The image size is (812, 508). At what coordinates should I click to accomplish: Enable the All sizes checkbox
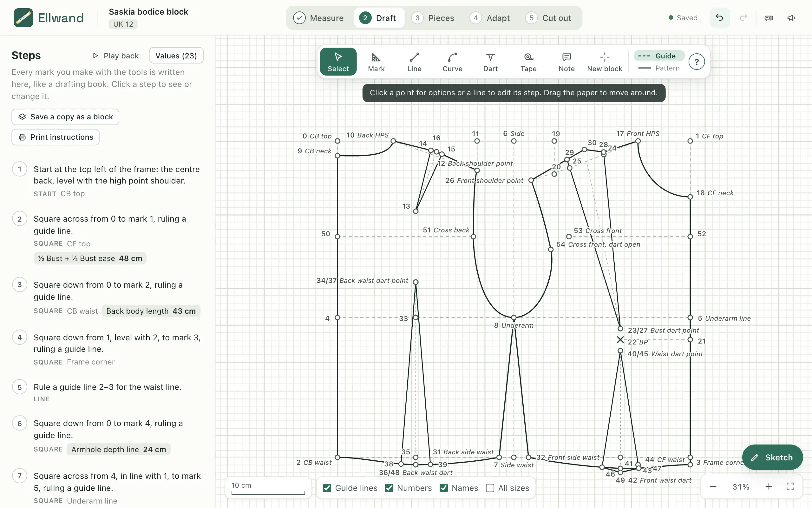490,488
